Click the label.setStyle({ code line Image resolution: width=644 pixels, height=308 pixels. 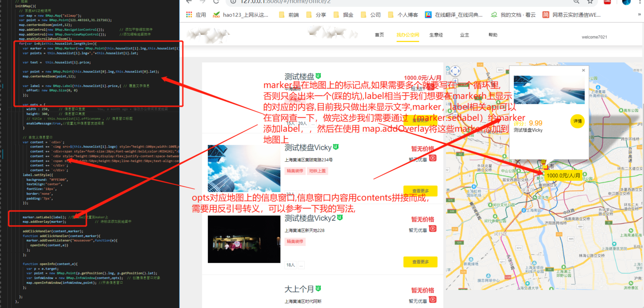[x=38, y=175]
